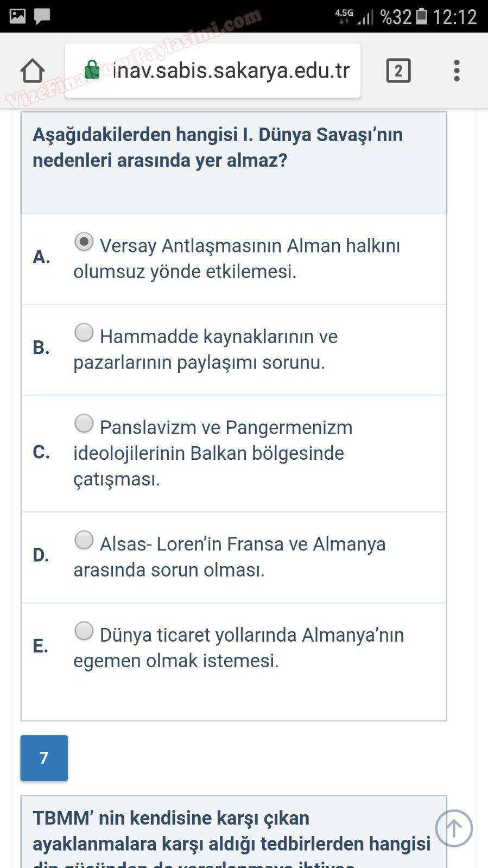
Task: Tap the 4.5G signal strength indicator
Action: click(354, 17)
